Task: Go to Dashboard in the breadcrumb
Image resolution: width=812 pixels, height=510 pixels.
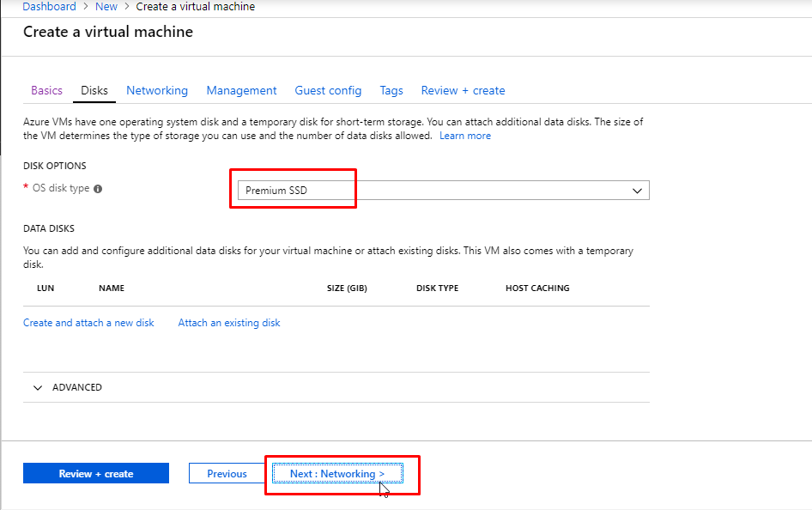Action: pos(49,7)
